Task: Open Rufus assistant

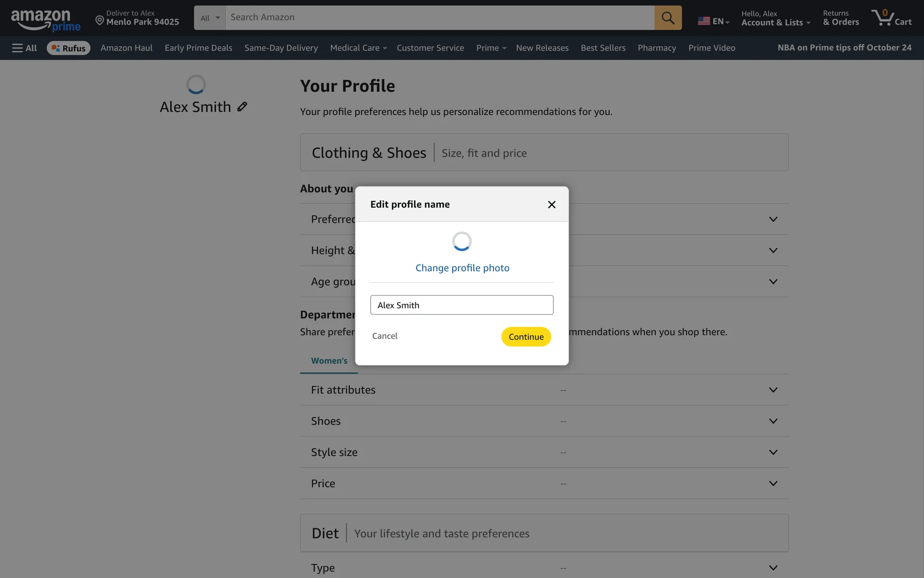Action: (68, 48)
